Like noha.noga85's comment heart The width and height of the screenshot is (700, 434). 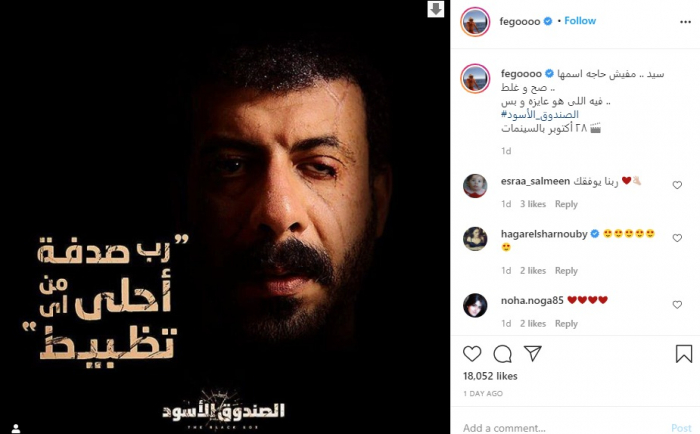coord(677,305)
